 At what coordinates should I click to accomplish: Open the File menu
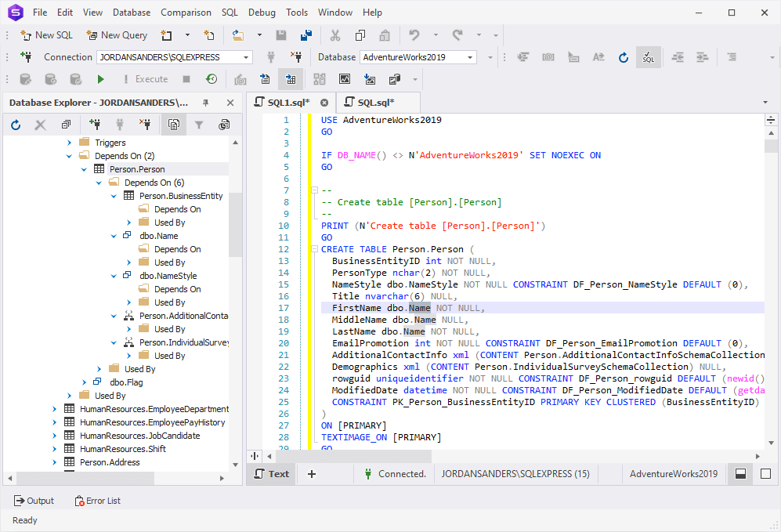40,13
